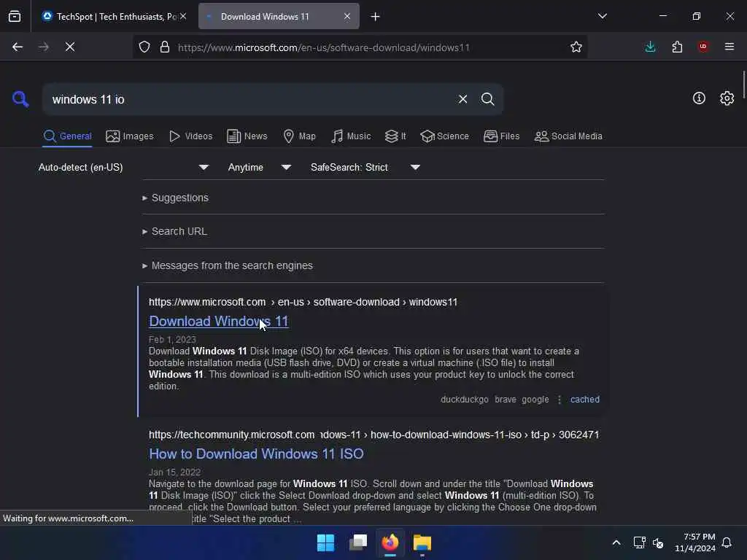The image size is (747, 560).
Task: Open the clock showing 7:57 PM
Action: [x=695, y=542]
